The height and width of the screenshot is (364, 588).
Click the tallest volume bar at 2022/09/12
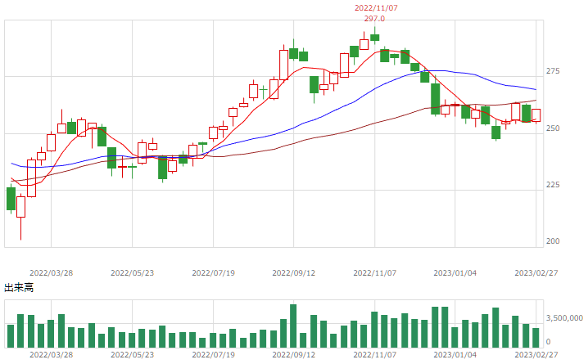pos(293,326)
